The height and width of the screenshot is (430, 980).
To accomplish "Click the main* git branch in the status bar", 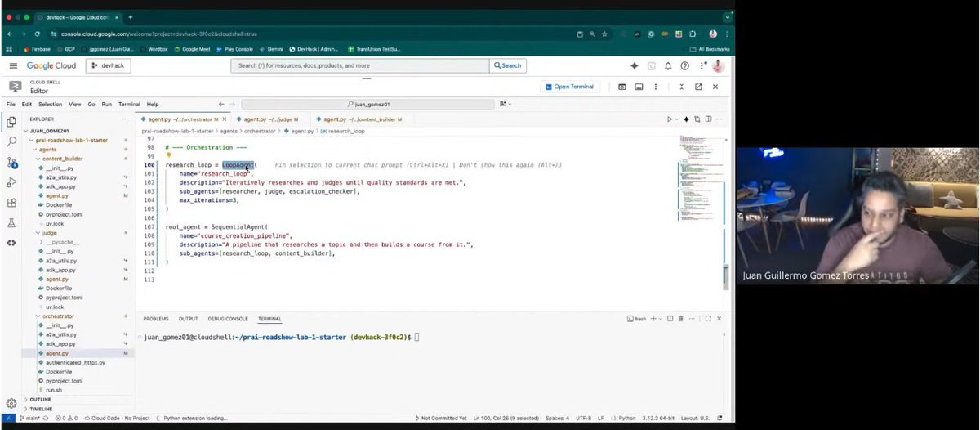I will 30,417.
